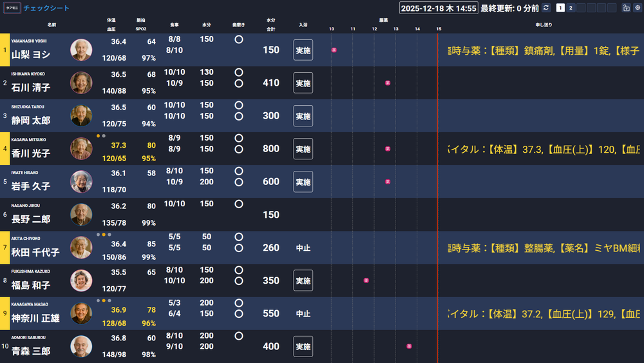The height and width of the screenshot is (363, 644).
Task: Click the lower tooth-brushing circle in 岩手 久子 row
Action: [239, 182]
